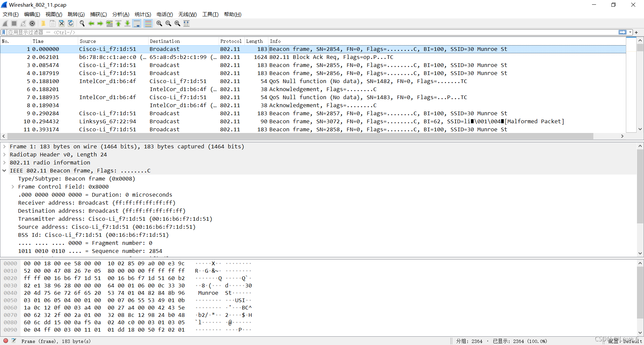Screen dimensions: 644x345
Task: Save the capture file
Action: (53, 23)
